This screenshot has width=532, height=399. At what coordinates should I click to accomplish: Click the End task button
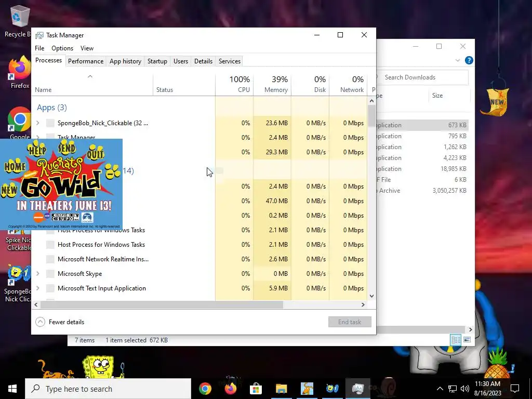[350, 322]
